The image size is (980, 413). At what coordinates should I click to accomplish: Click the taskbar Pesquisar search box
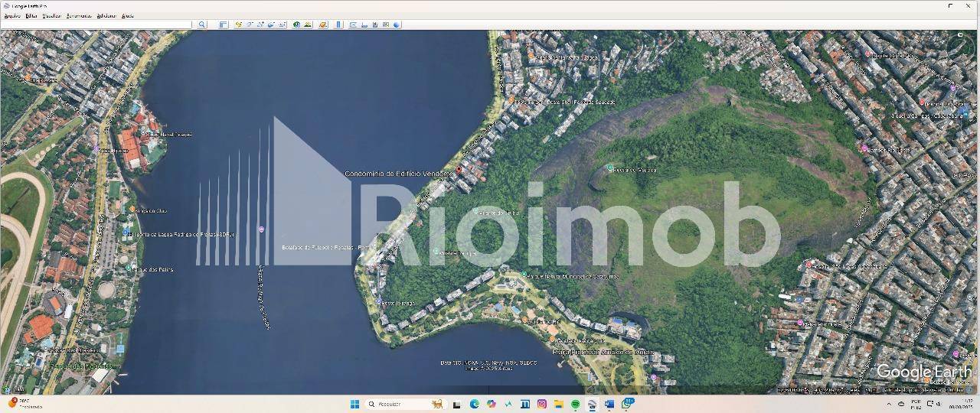407,404
